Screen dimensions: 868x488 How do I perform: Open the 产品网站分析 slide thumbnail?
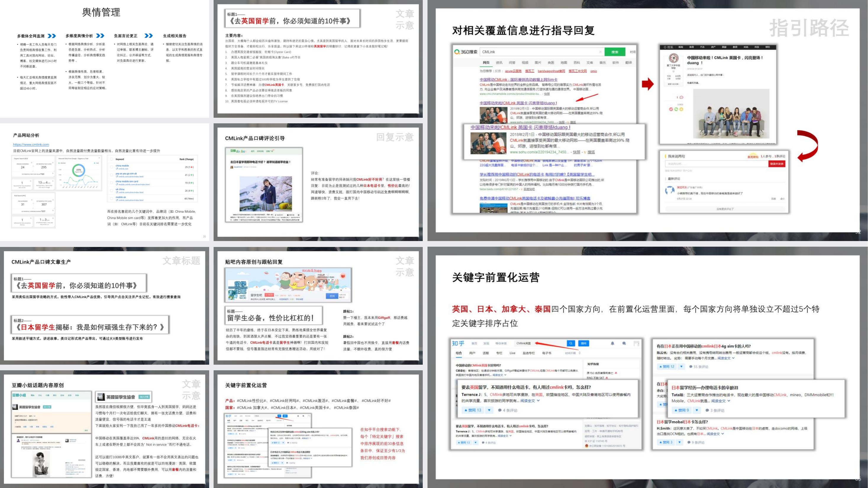pos(104,182)
